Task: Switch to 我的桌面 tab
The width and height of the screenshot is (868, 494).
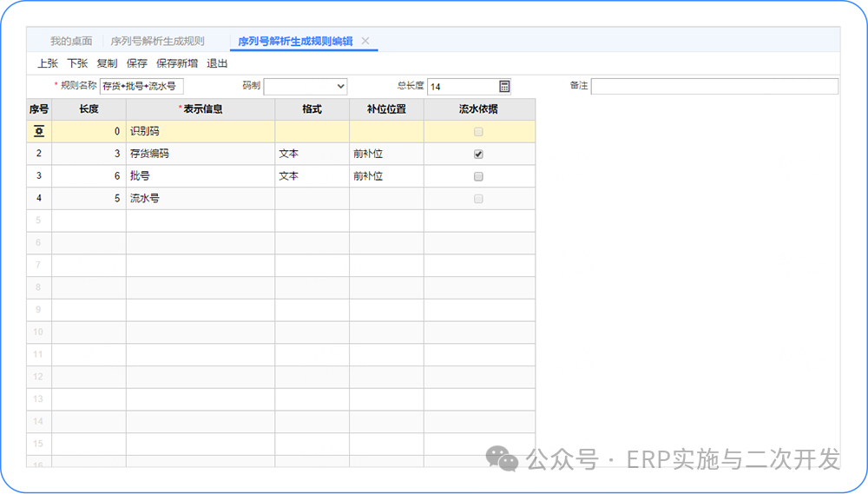Action: click(x=71, y=41)
